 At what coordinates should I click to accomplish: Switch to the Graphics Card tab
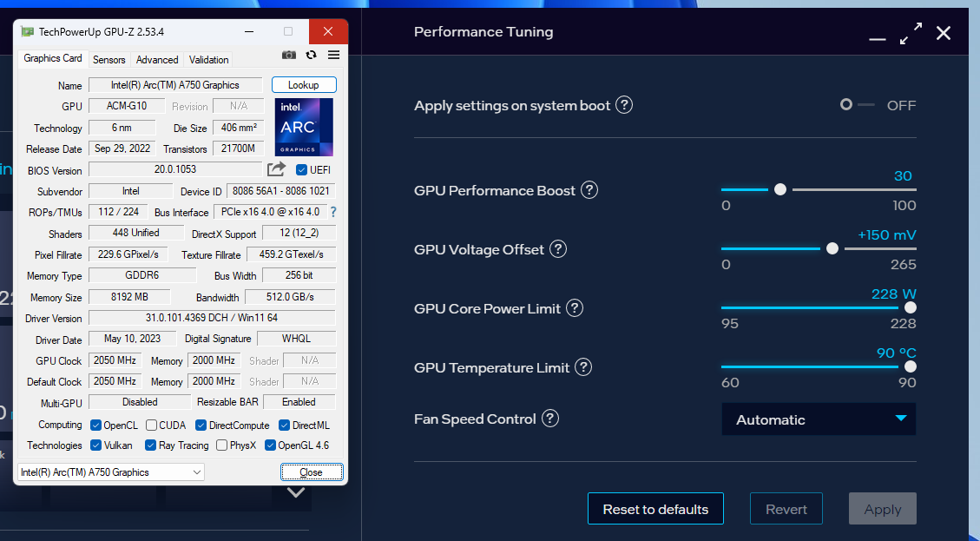tap(52, 58)
